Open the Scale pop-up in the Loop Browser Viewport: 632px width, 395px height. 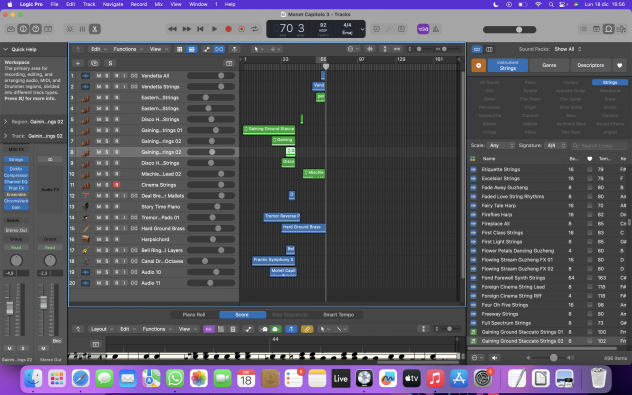pyautogui.click(x=501, y=146)
